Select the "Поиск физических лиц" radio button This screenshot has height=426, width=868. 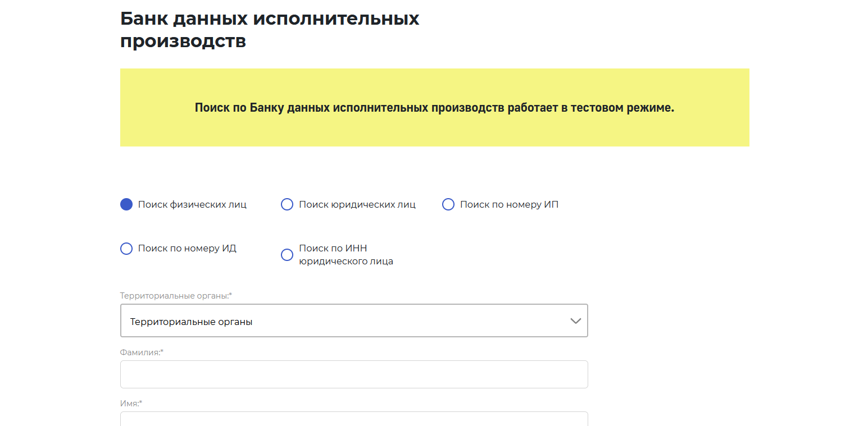[126, 204]
